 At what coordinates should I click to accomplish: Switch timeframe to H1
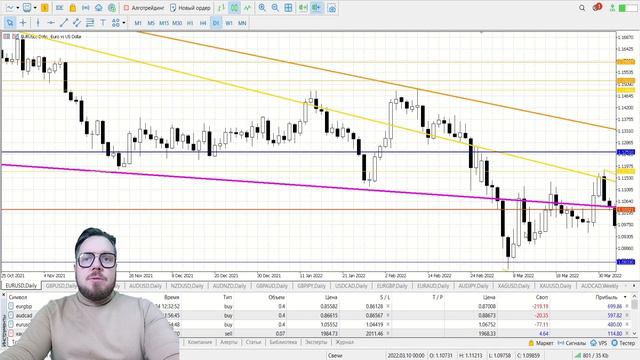(x=190, y=23)
